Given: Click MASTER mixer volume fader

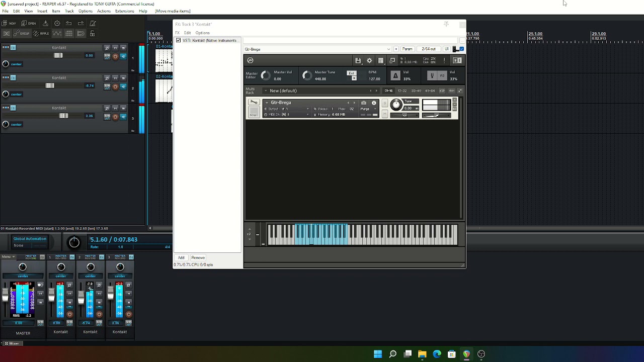Looking at the screenshot, I should coord(6,294).
